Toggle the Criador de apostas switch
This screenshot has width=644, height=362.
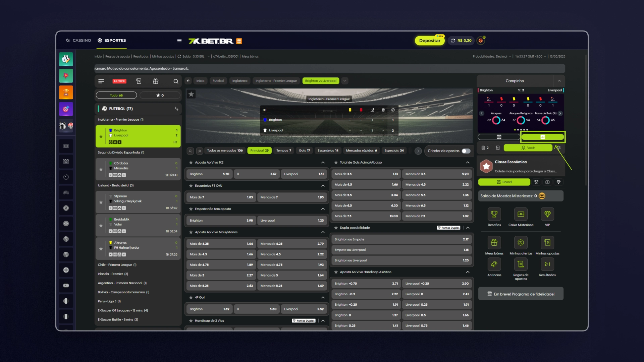click(466, 151)
